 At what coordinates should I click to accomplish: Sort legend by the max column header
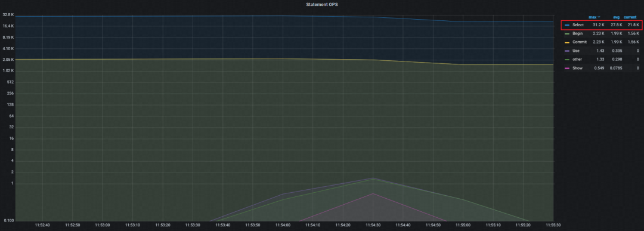pos(592,17)
